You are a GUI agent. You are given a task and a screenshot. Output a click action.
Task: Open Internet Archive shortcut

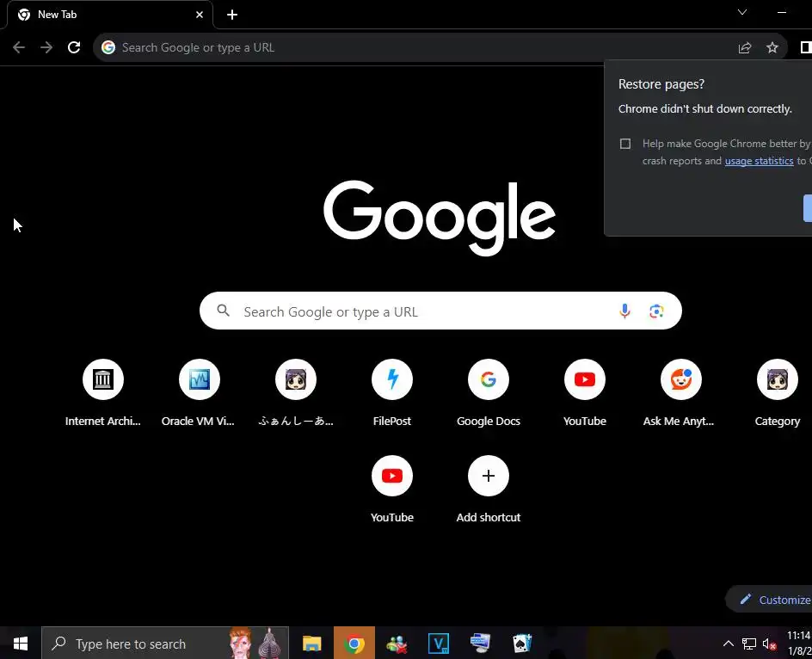point(103,394)
